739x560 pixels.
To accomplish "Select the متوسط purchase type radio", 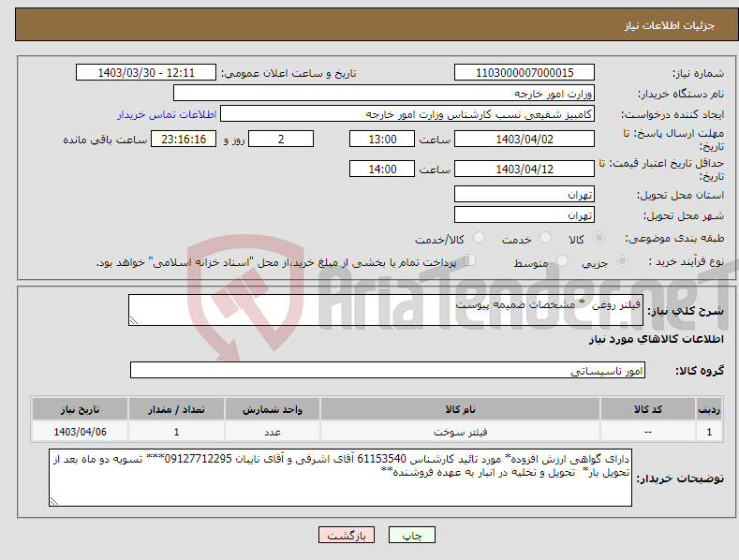I will 562,260.
